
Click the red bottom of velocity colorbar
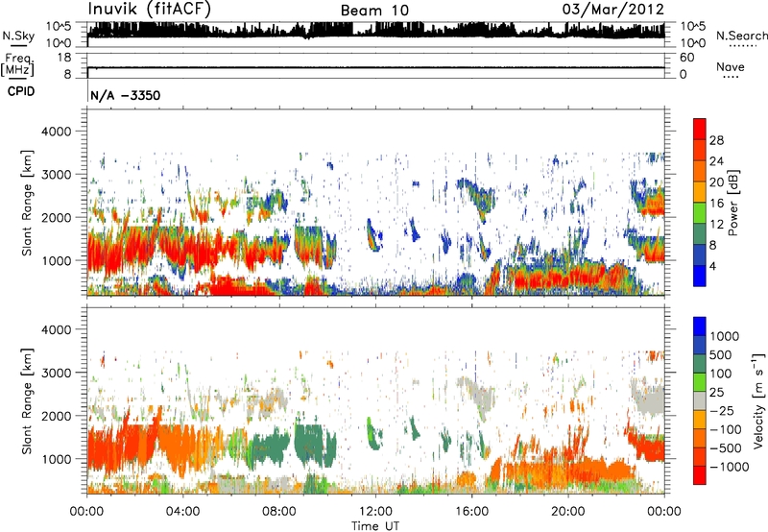click(700, 475)
